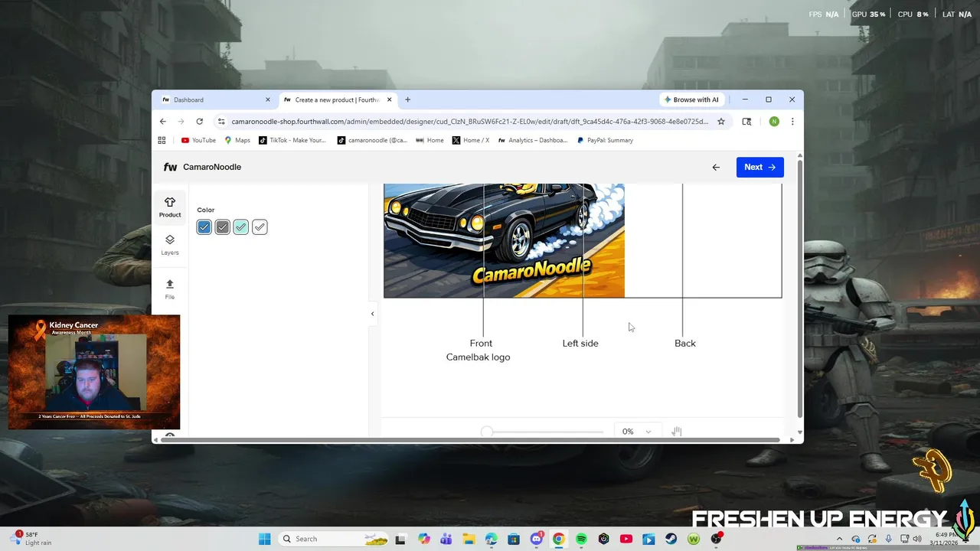
Task: Switch to Chrome on the taskbar
Action: (x=559, y=539)
